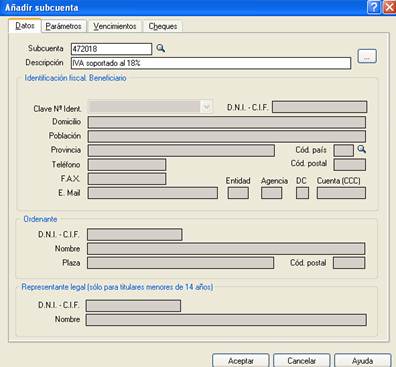396x367 pixels.
Task: Click the Población input field
Action: pyautogui.click(x=227, y=136)
